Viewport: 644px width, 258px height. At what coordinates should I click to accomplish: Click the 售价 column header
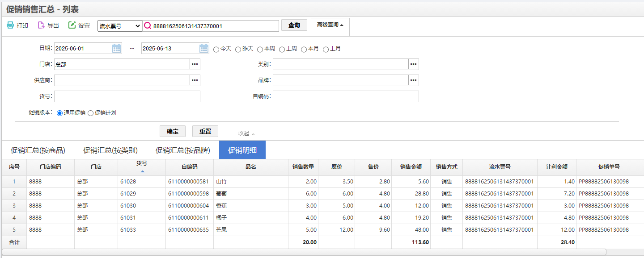click(x=373, y=167)
